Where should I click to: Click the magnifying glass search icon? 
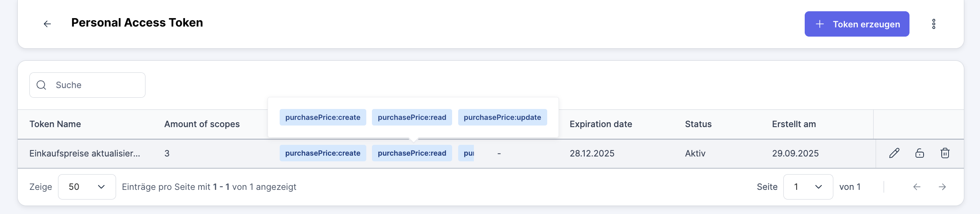tap(42, 85)
